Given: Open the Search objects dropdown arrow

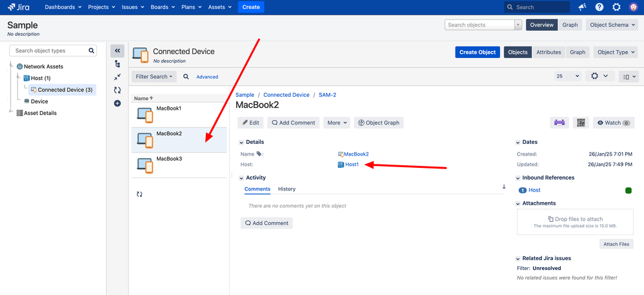Looking at the screenshot, I should click(x=518, y=25).
